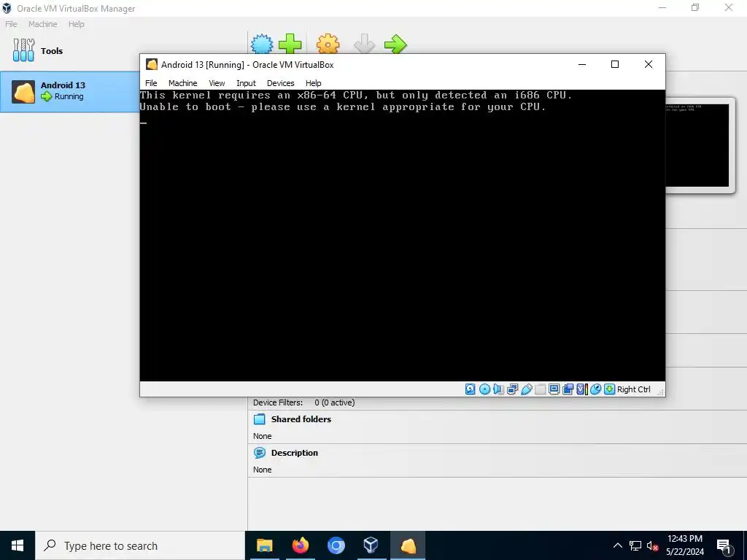Click the audio indicator in VM status bar
Image resolution: width=747 pixels, height=560 pixels.
pos(498,389)
